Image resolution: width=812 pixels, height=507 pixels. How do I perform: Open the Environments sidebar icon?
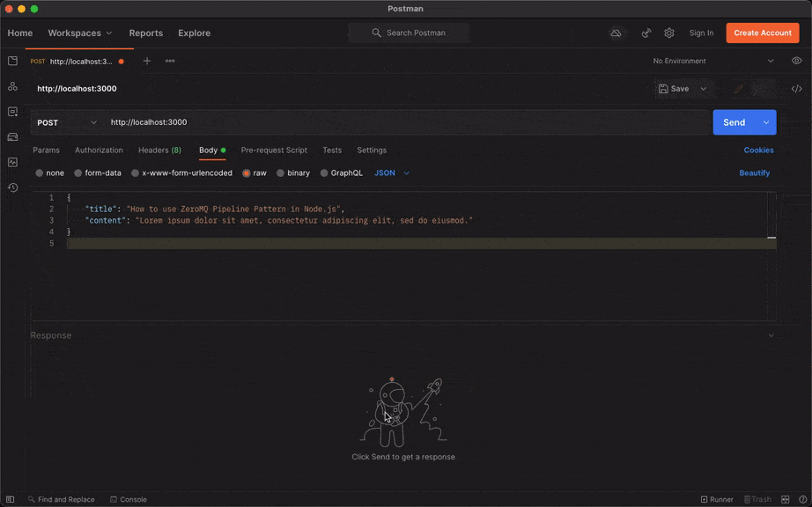[x=12, y=112]
